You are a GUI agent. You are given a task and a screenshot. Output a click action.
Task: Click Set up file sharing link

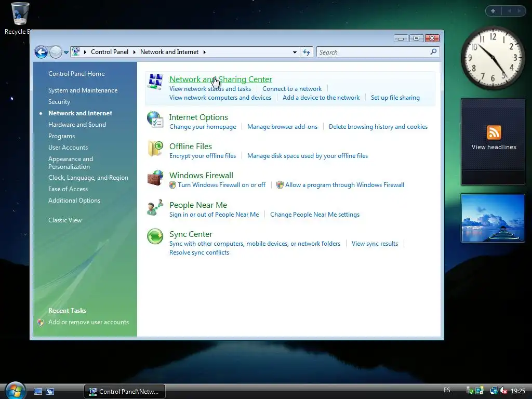point(395,98)
